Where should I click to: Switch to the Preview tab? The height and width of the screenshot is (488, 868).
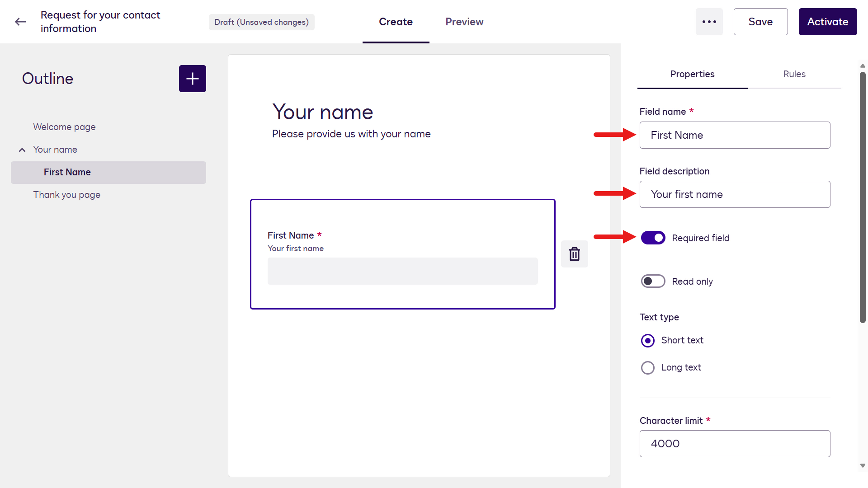point(464,22)
